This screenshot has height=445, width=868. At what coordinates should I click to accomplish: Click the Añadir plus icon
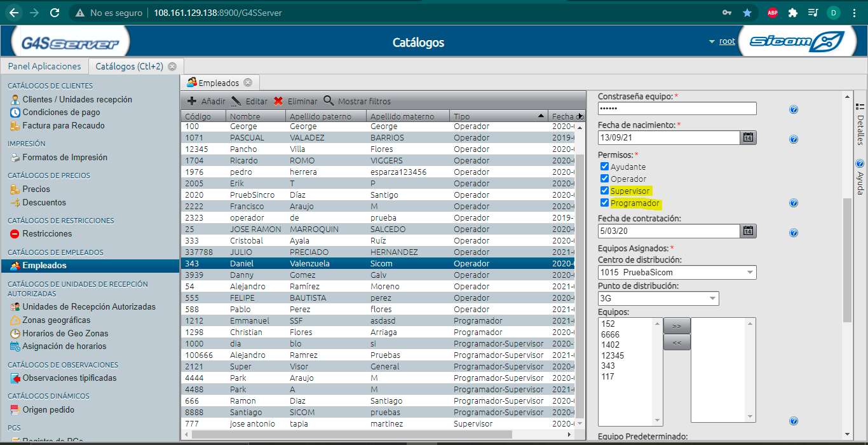[192, 101]
